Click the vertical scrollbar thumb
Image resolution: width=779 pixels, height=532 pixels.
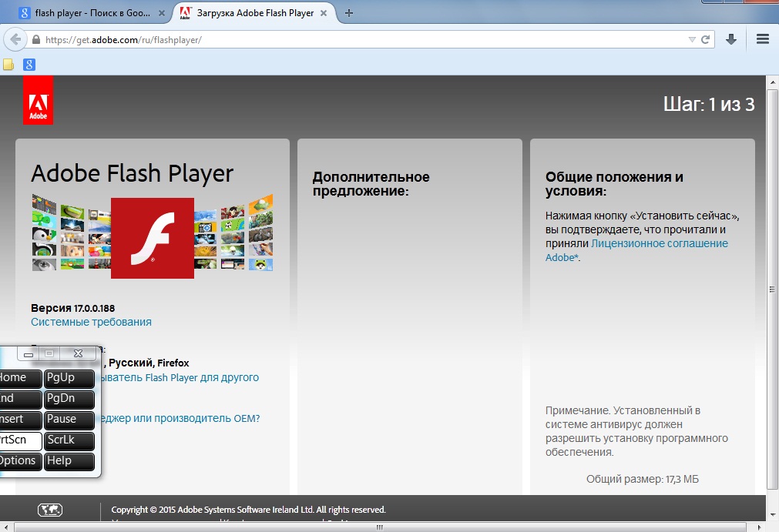pos(772,289)
